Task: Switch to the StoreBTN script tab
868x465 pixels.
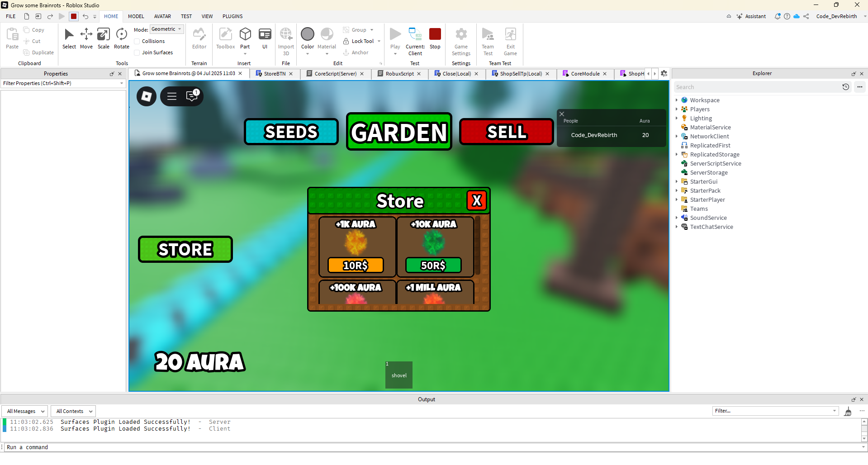Action: point(275,74)
